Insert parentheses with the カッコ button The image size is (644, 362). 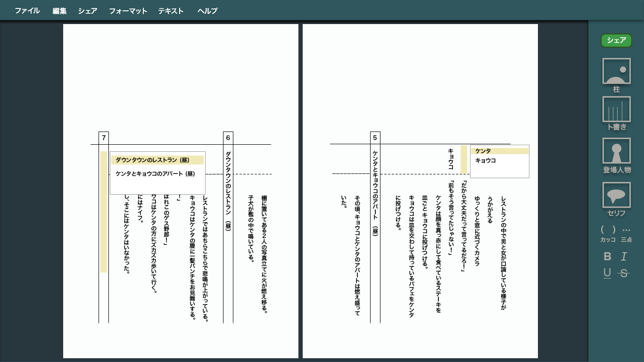pyautogui.click(x=608, y=233)
